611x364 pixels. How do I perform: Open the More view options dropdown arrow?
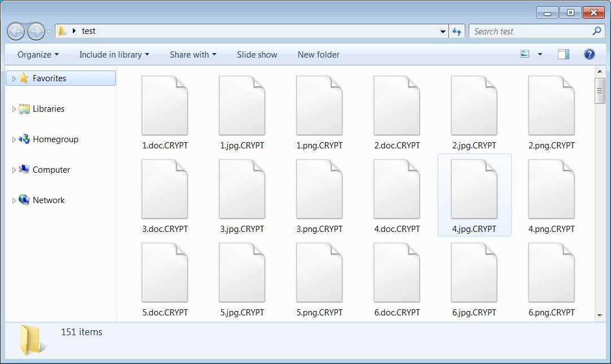point(540,55)
